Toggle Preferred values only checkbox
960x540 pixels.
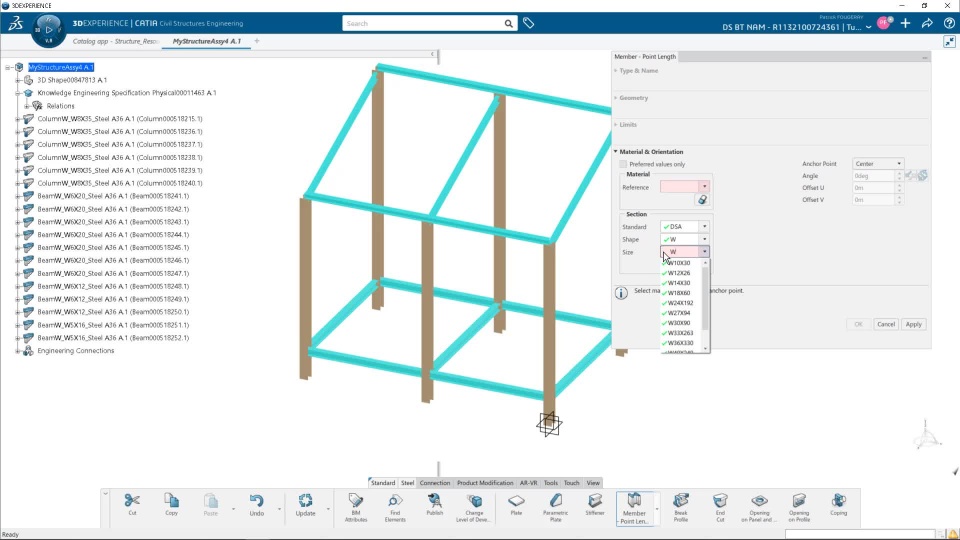coord(623,164)
